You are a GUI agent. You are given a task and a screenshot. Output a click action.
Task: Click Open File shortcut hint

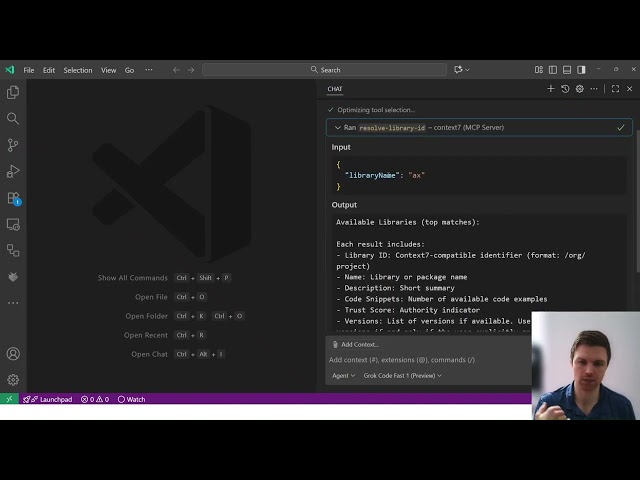coord(171,297)
